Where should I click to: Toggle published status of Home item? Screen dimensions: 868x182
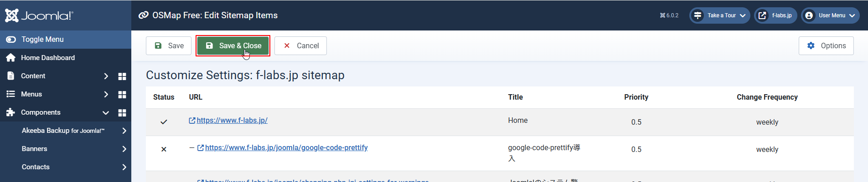pyautogui.click(x=164, y=122)
